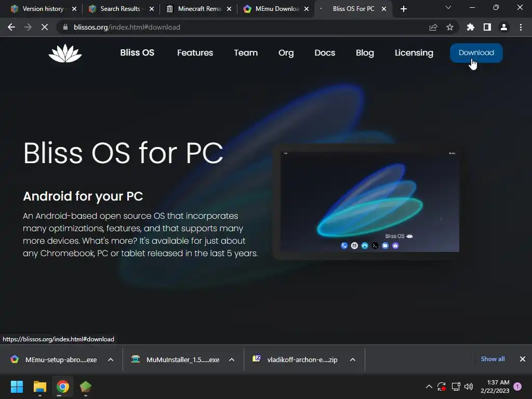Click the Chrome taskbar icon
This screenshot has width=532, height=399.
[63, 387]
